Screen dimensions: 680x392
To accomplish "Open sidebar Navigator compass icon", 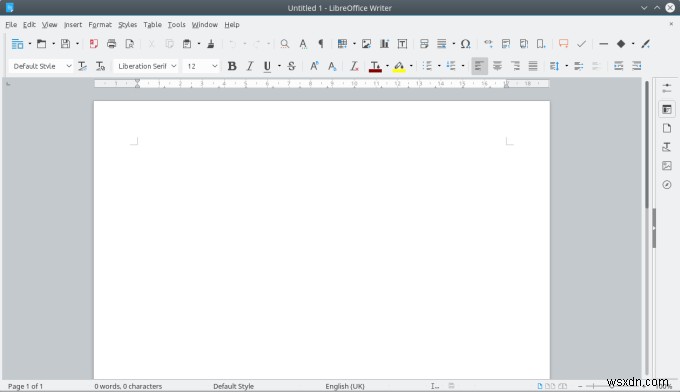I will point(667,185).
